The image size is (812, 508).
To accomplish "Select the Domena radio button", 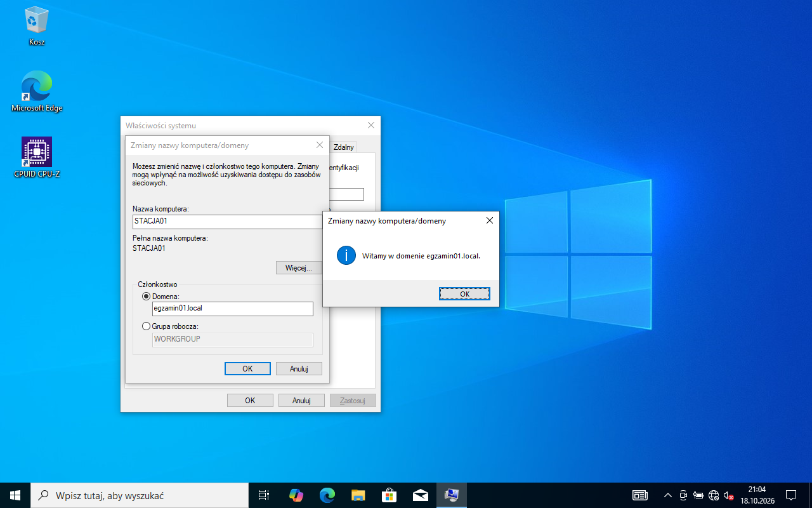I will (147, 297).
